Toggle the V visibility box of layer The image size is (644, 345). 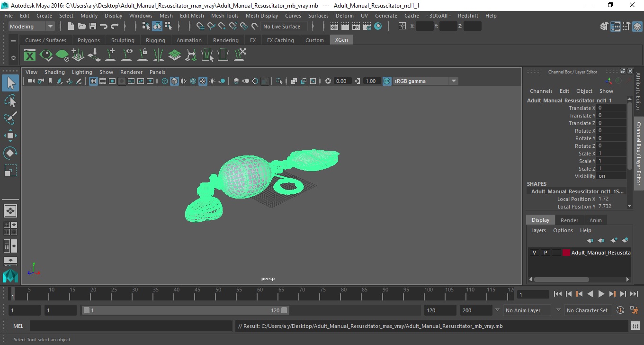click(534, 253)
